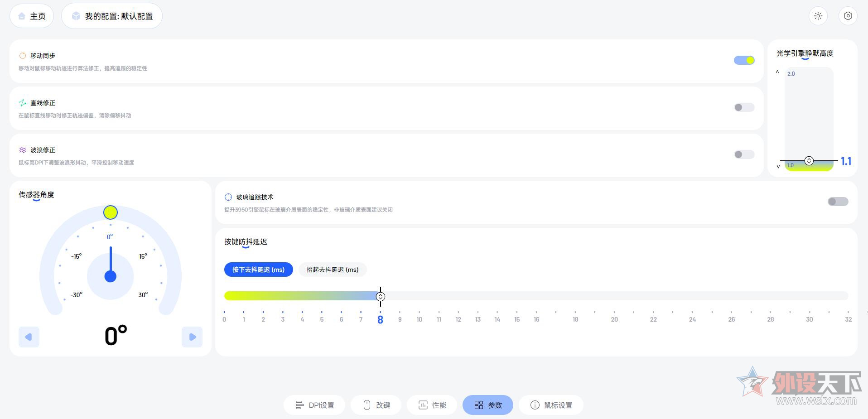This screenshot has height=419, width=868.
Task: Select 按下去抖延迟 (ms) option
Action: tap(258, 270)
